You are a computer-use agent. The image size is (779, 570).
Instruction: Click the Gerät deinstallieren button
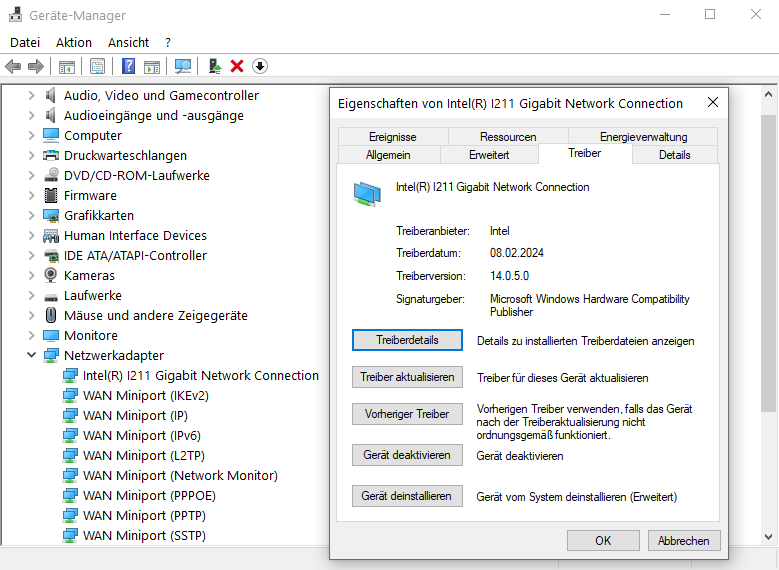pyautogui.click(x=407, y=496)
